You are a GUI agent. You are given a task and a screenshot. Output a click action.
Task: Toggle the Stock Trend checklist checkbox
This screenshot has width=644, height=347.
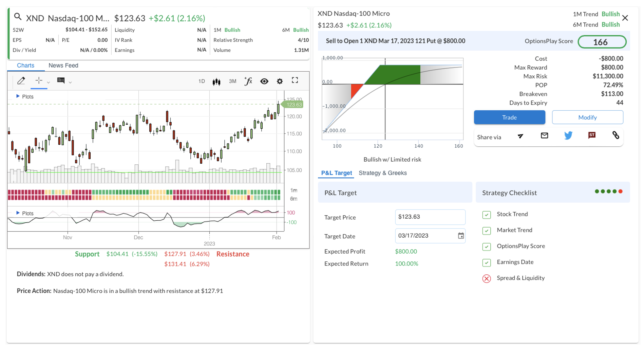coord(487,215)
